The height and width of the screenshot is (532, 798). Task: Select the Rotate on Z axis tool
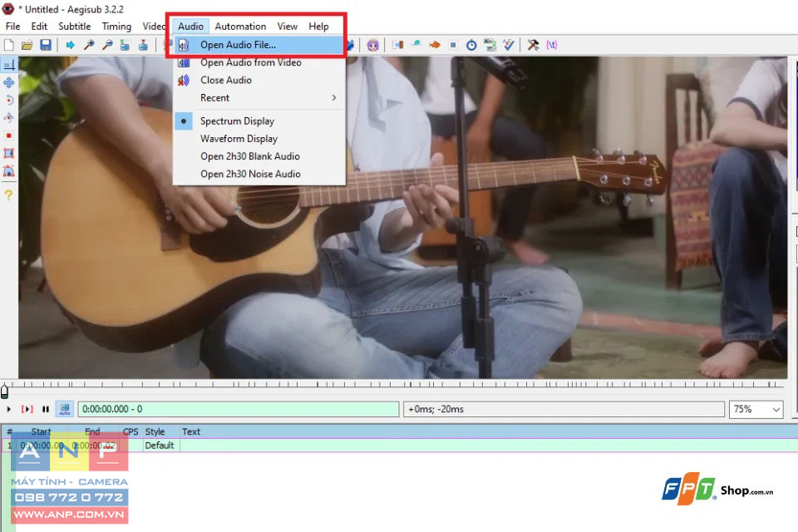pyautogui.click(x=9, y=101)
